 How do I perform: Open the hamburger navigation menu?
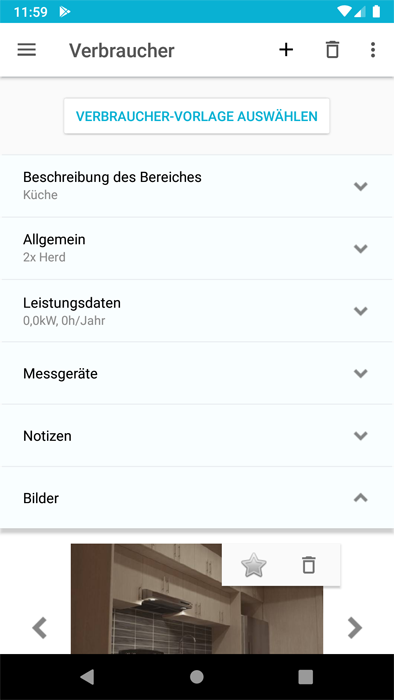click(27, 50)
